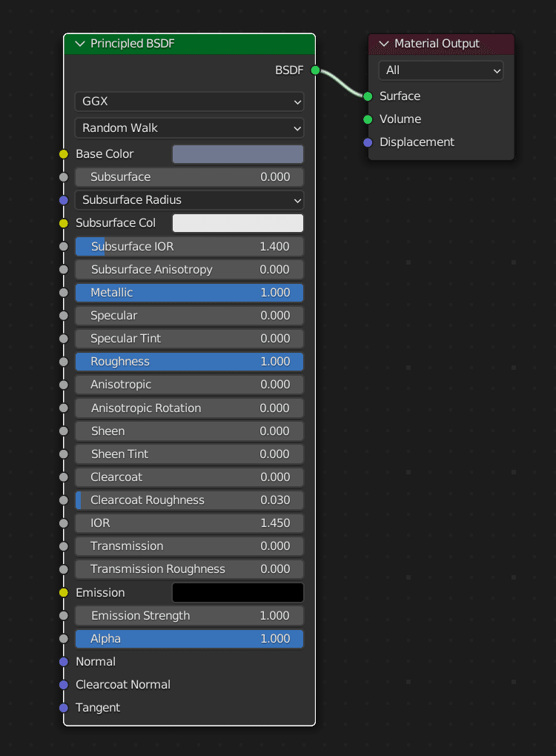556x756 pixels.
Task: Expand the Subsurface Radius dropdown
Action: pos(190,200)
